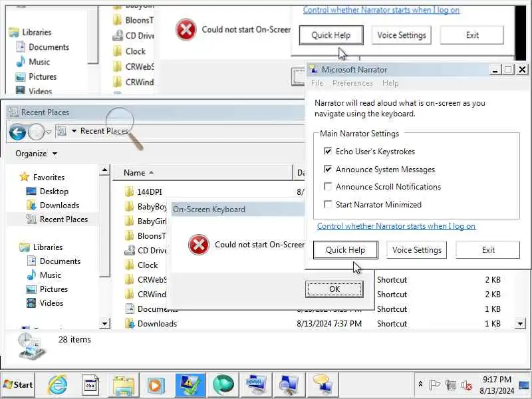Click the Shortcut type in the Downloads row
The width and height of the screenshot is (532, 399).
tap(392, 324)
